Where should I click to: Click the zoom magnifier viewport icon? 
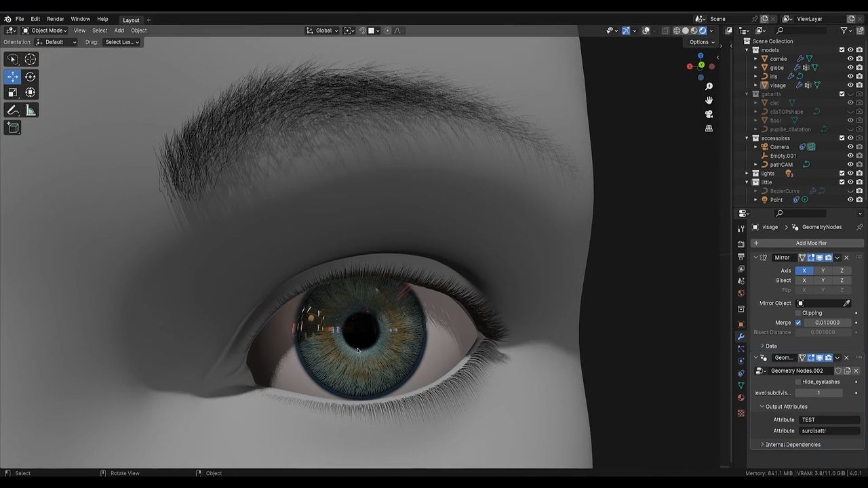pos(709,86)
